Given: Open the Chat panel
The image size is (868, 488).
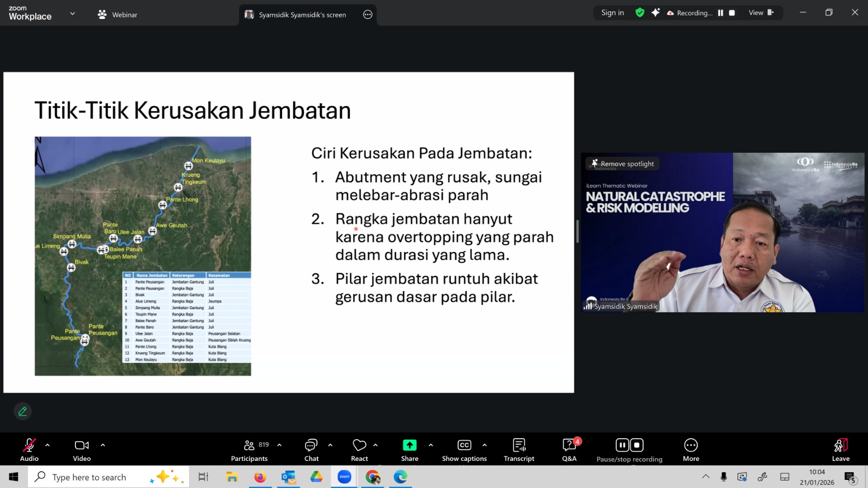Looking at the screenshot, I should [311, 450].
